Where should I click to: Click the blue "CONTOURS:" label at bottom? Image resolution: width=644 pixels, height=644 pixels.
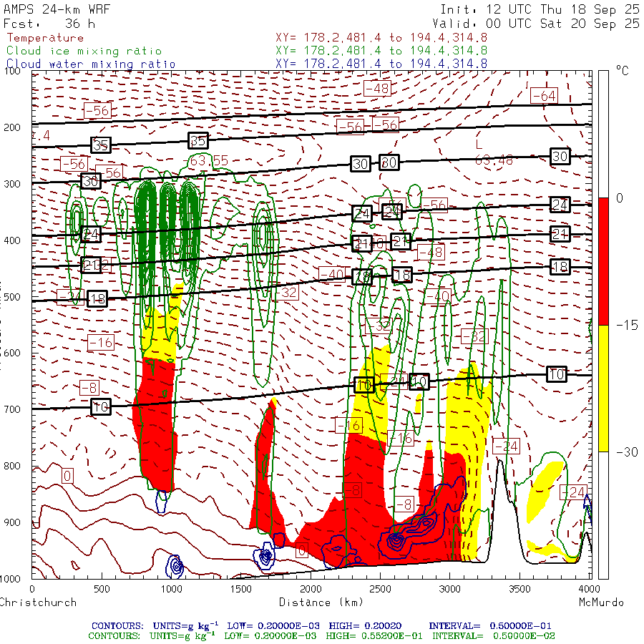click(x=117, y=626)
